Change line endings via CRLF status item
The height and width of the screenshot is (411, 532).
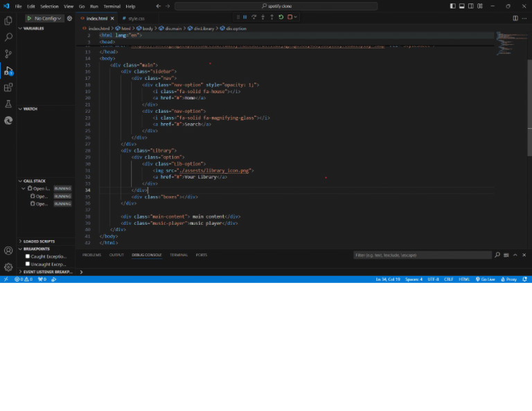(x=449, y=280)
